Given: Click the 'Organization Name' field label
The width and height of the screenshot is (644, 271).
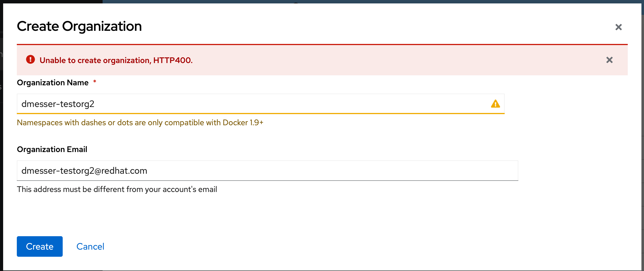Looking at the screenshot, I should pyautogui.click(x=53, y=83).
